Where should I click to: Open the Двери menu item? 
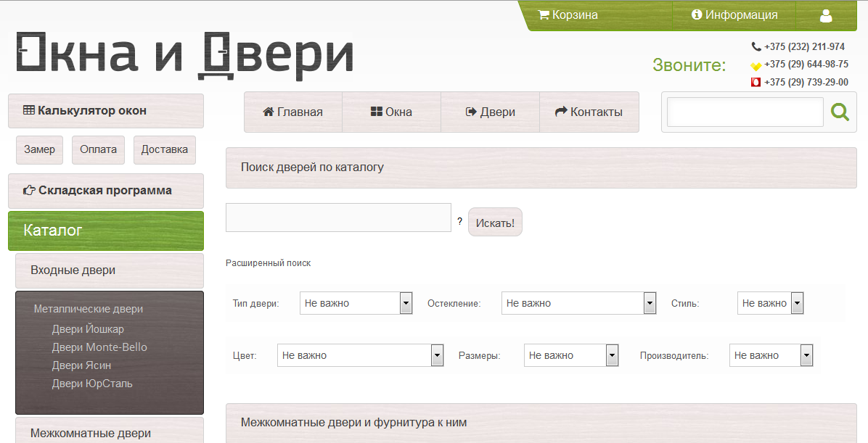(x=490, y=112)
